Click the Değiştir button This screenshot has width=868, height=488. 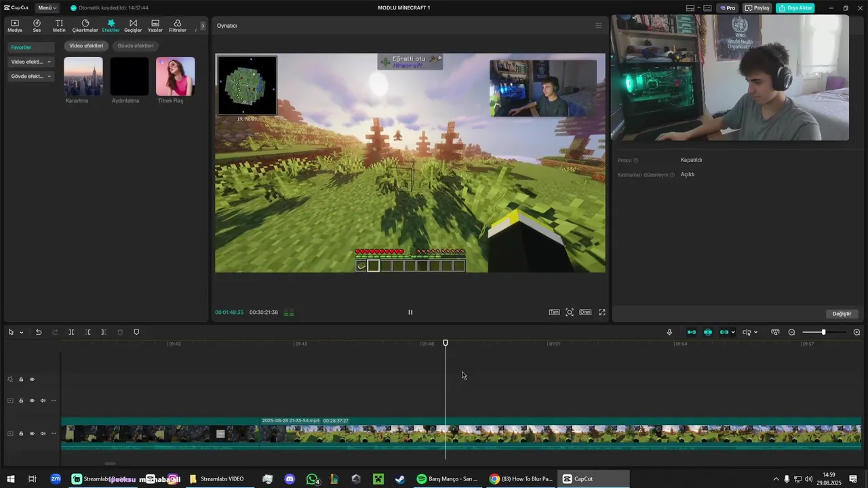point(842,314)
